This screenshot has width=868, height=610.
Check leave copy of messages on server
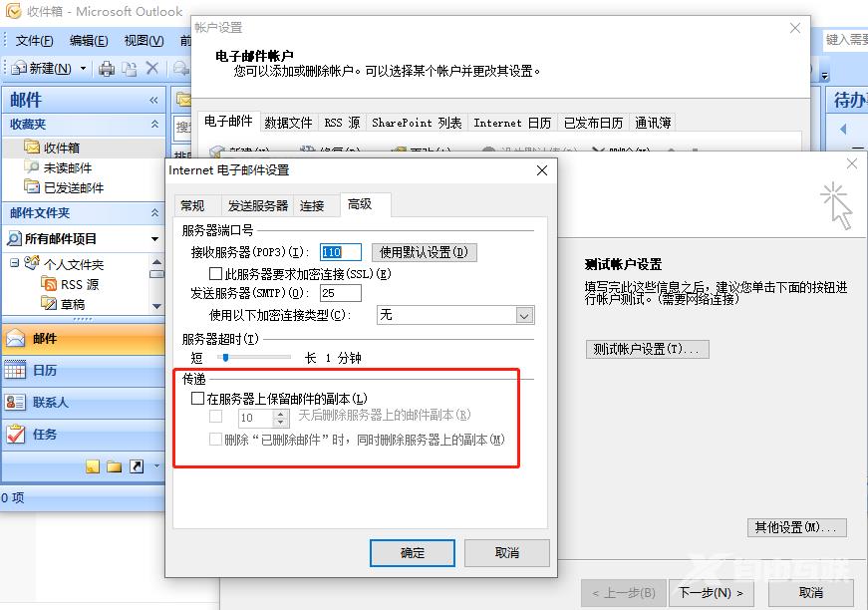pyautogui.click(x=197, y=398)
